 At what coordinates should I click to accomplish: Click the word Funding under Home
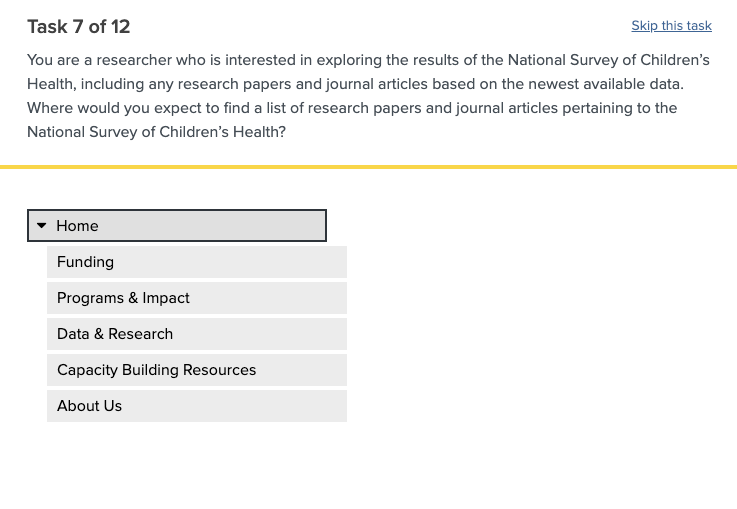click(x=86, y=262)
